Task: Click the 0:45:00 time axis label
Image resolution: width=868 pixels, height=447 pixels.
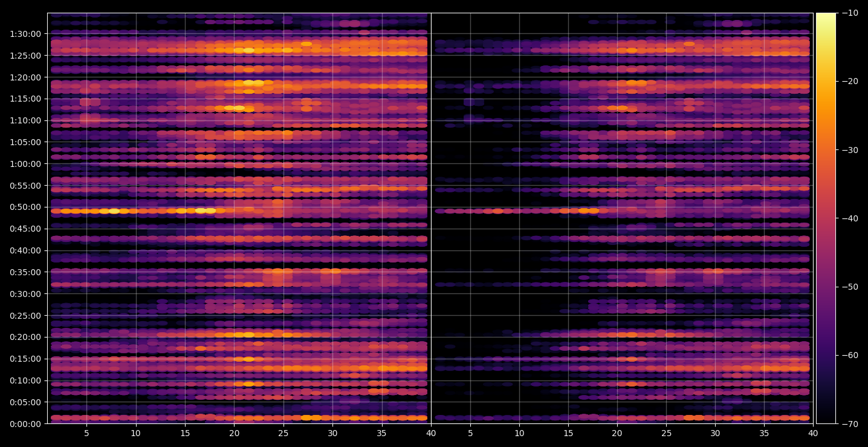Action: click(x=25, y=229)
